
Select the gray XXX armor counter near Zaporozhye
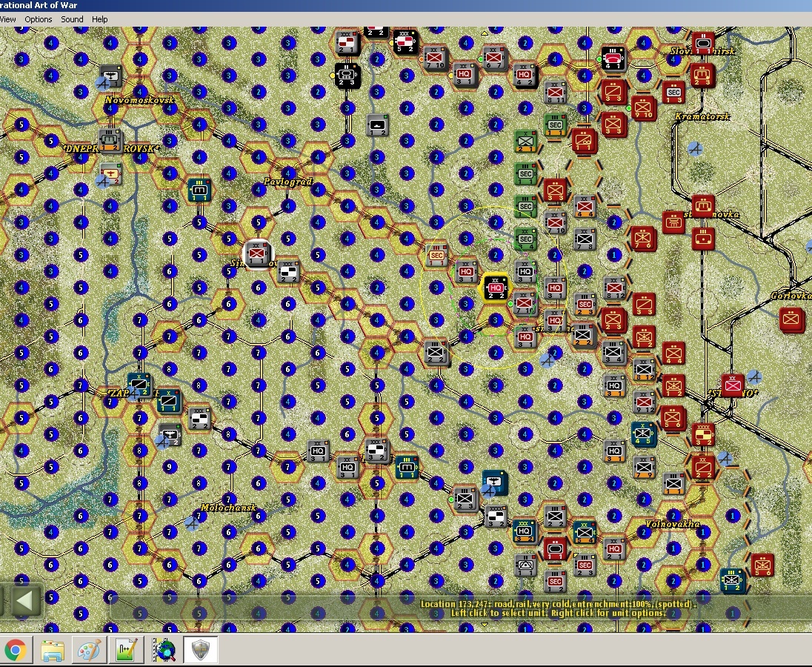[x=199, y=419]
